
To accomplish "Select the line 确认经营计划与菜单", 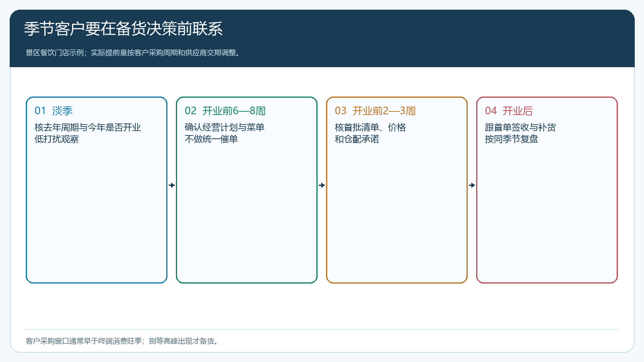I will 225,128.
